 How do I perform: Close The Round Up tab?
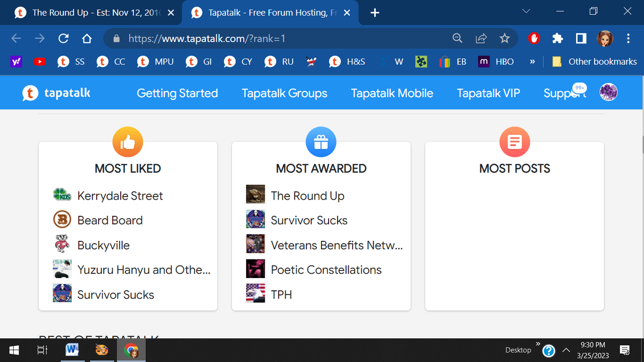[x=171, y=13]
